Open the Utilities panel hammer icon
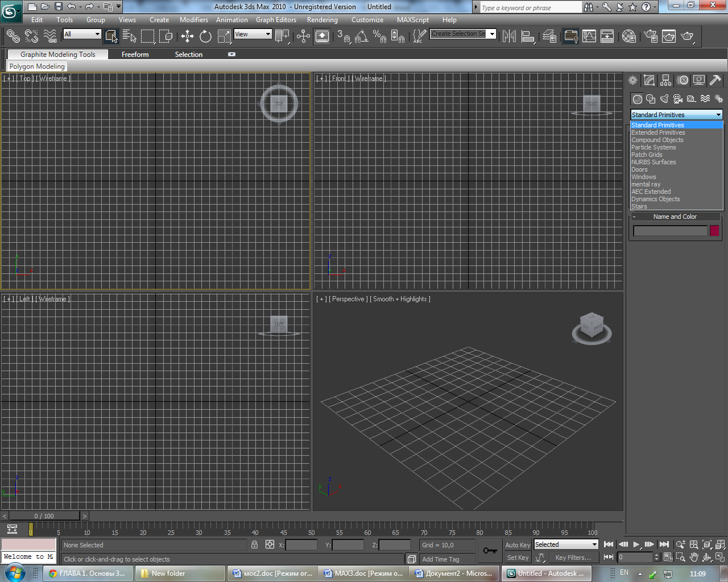Screen dimensions: 728x582 715,81
